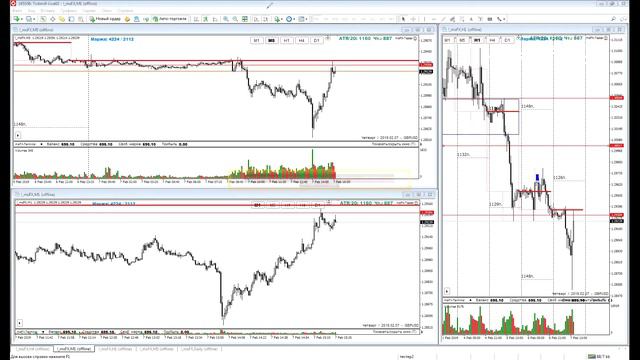The width and height of the screenshot is (640, 360).
Task: Open the Charts menu
Action: point(69,11)
